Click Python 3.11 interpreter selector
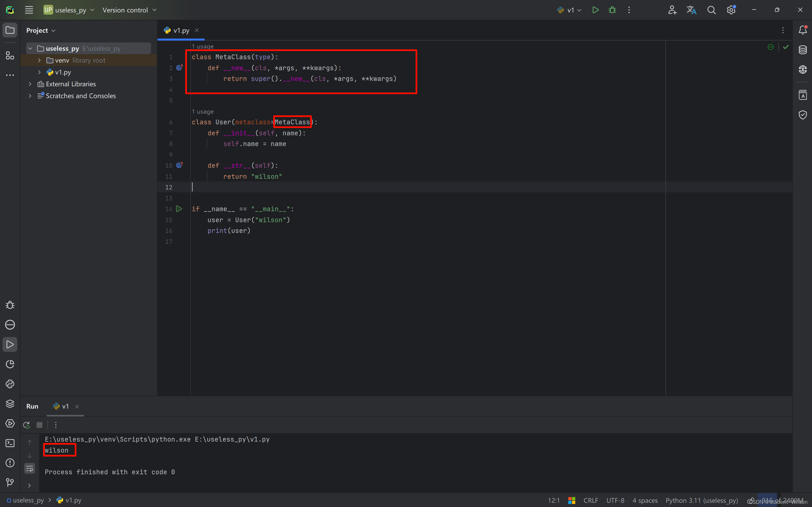This screenshot has width=812, height=507. tap(702, 500)
